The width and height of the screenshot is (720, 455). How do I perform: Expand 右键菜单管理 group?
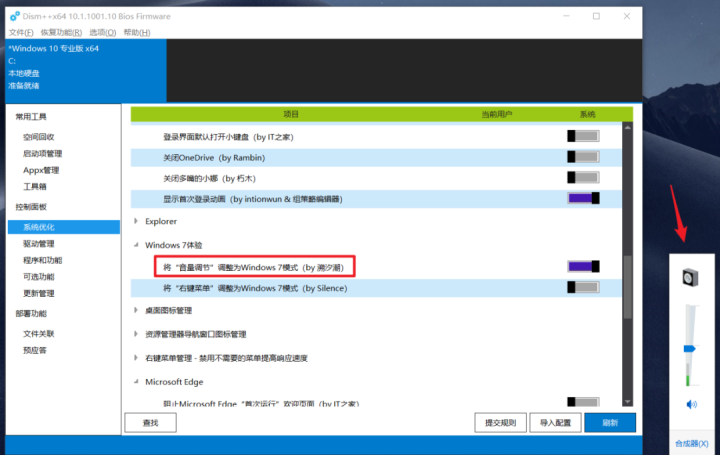(x=136, y=358)
